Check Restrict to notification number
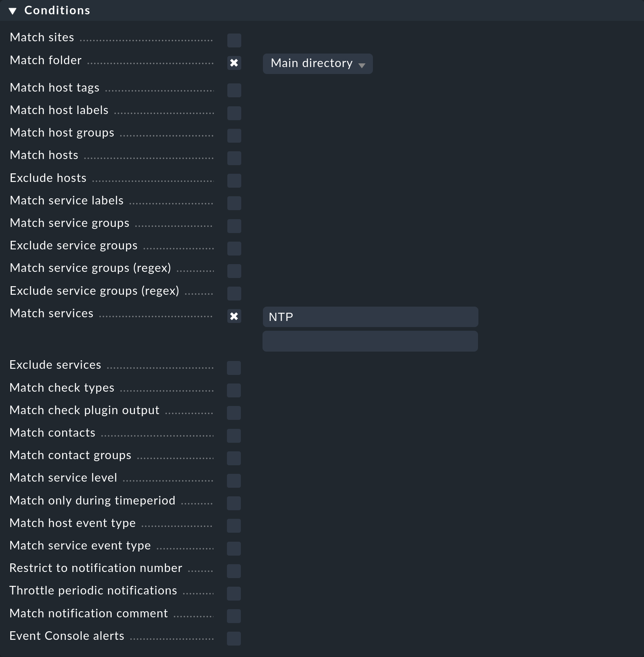This screenshot has height=657, width=644. (x=234, y=571)
